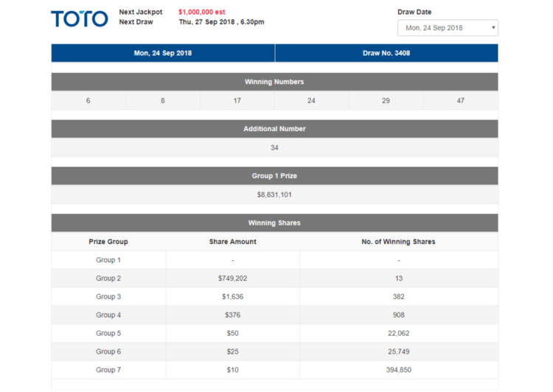Click the Next Jackpot $1,000,000 est amount
This screenshot has width=553, height=392.
202,12
